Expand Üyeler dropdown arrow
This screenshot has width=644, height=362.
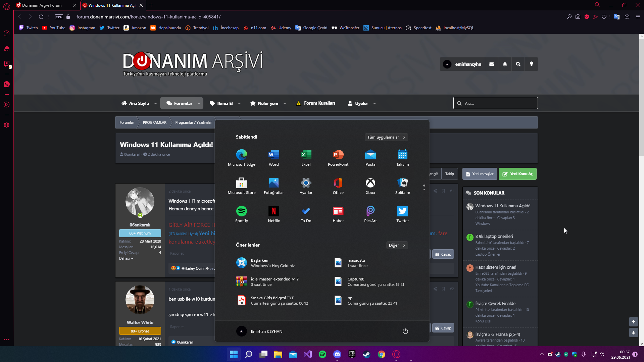click(x=375, y=103)
